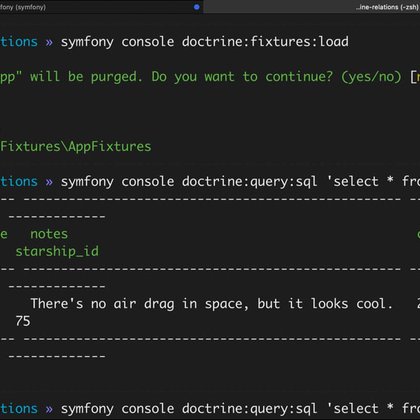Click the starship_id value '75'
Viewport: 420px width, 420px height.
[x=23, y=321]
